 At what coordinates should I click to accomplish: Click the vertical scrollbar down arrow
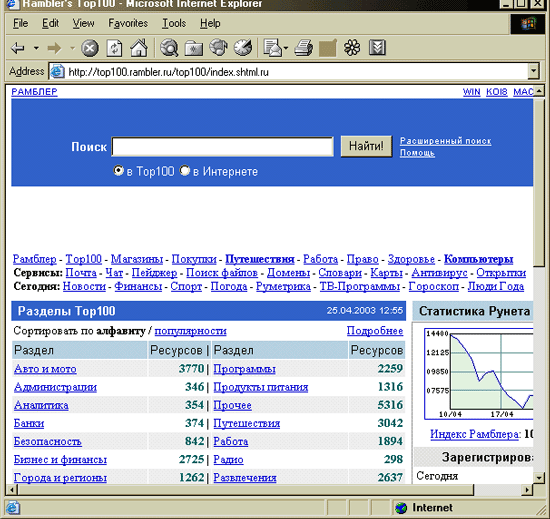539,477
